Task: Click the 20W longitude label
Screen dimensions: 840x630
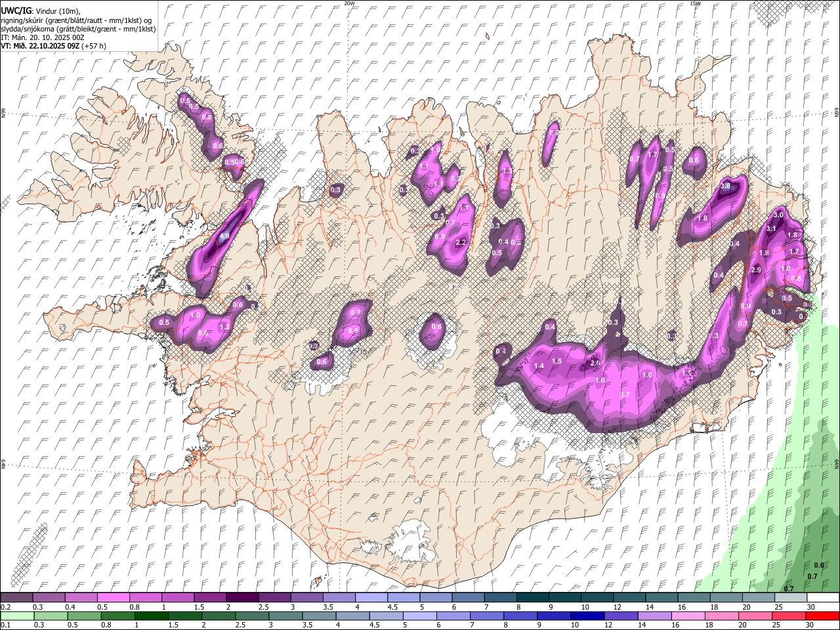Action: (x=349, y=3)
